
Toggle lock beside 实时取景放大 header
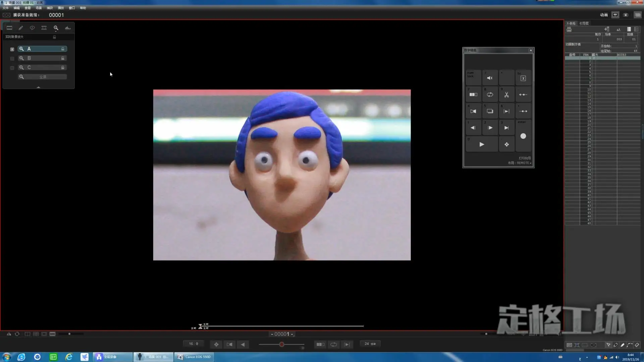coord(54,37)
